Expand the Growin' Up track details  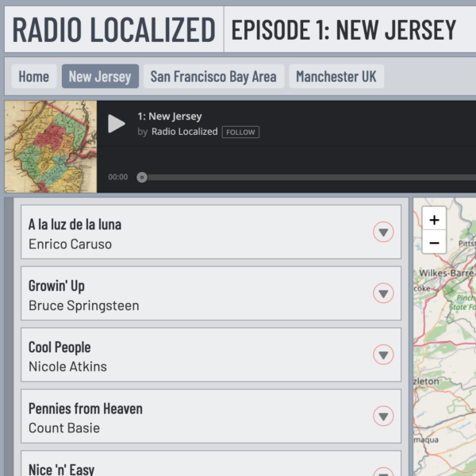[383, 294]
